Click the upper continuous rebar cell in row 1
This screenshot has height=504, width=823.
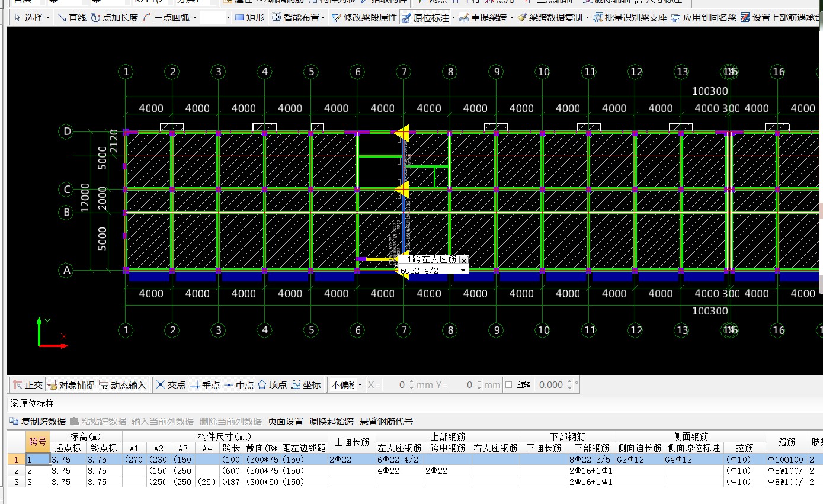pos(352,460)
